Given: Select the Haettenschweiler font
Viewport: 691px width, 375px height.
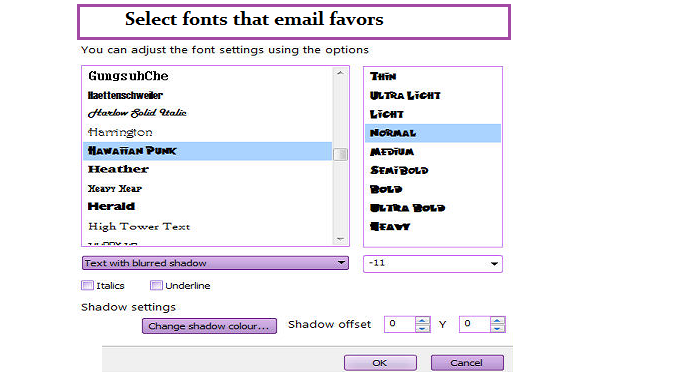Looking at the screenshot, I should click(x=207, y=95).
